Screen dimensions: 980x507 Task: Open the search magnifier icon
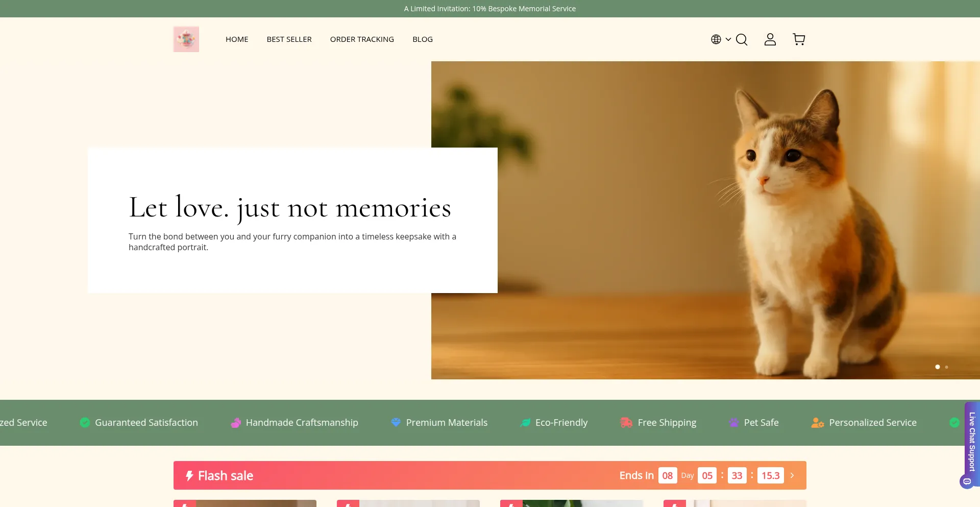click(x=742, y=40)
